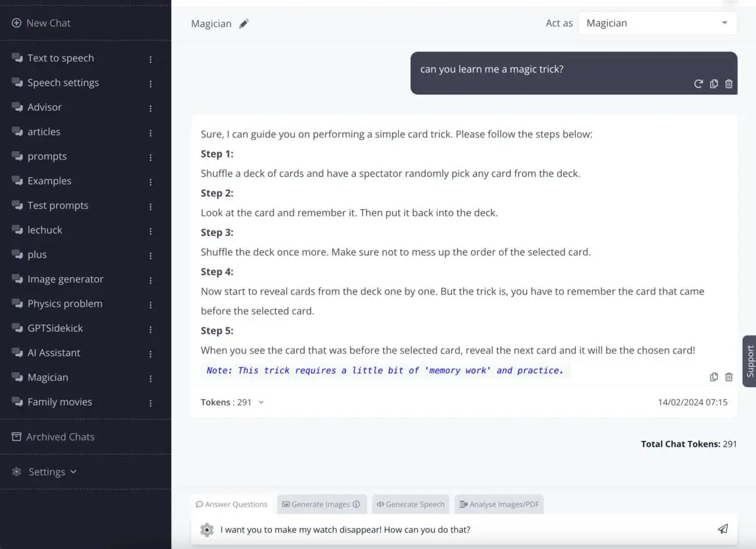The image size is (756, 549).
Task: Copy the user's message text
Action: click(x=714, y=84)
